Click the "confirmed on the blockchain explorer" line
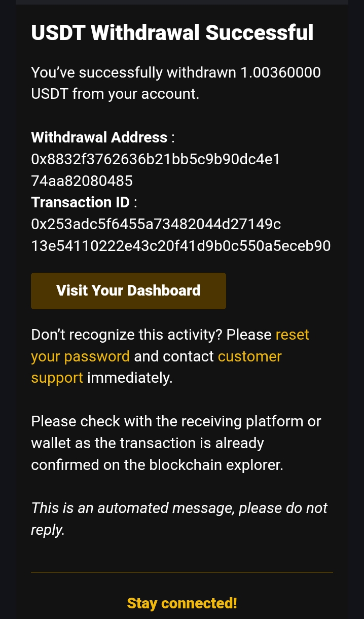The image size is (364, 619). (x=157, y=465)
